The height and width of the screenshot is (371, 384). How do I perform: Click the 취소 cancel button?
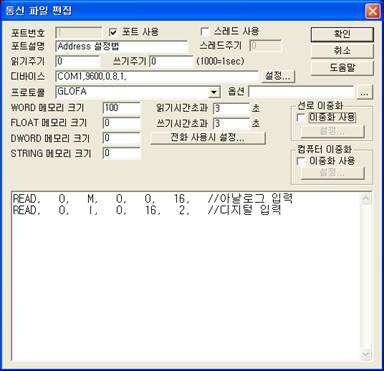point(342,51)
